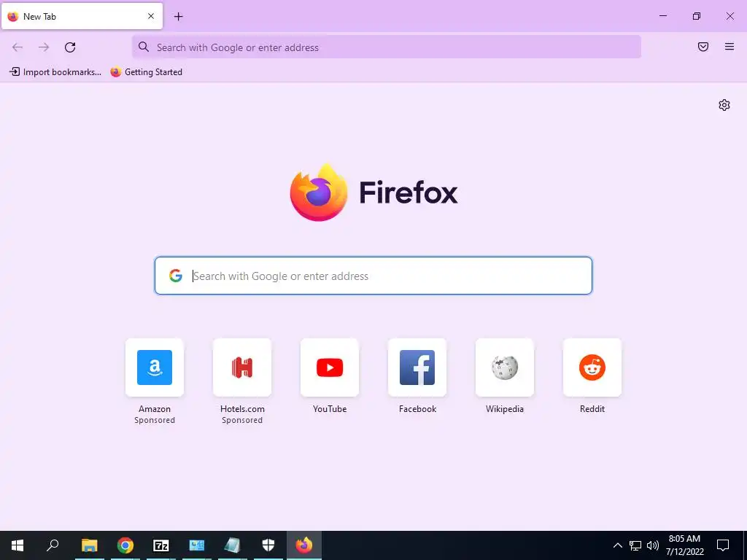Close the New Tab tab
This screenshot has width=747, height=560.
pos(151,16)
